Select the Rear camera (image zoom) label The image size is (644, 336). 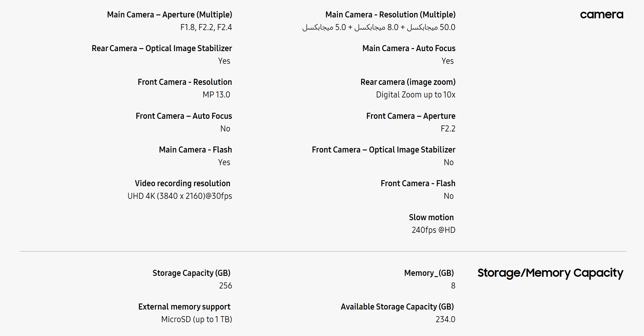408,82
